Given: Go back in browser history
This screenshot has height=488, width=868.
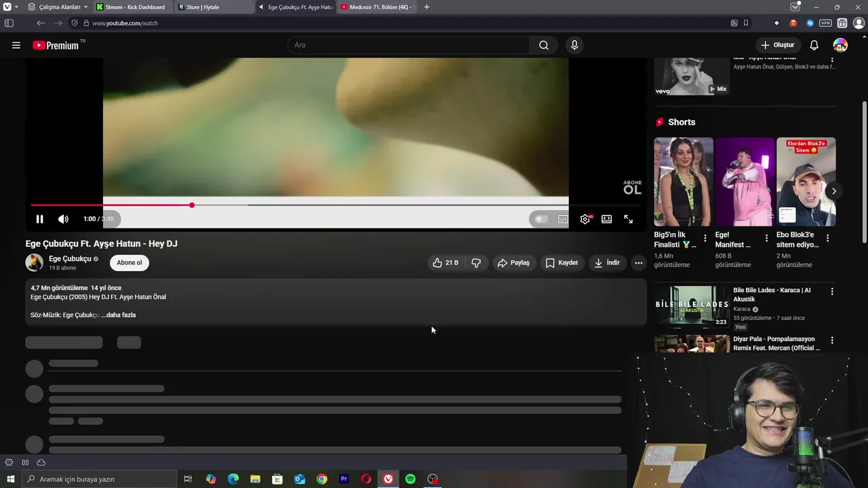Looking at the screenshot, I should point(41,23).
